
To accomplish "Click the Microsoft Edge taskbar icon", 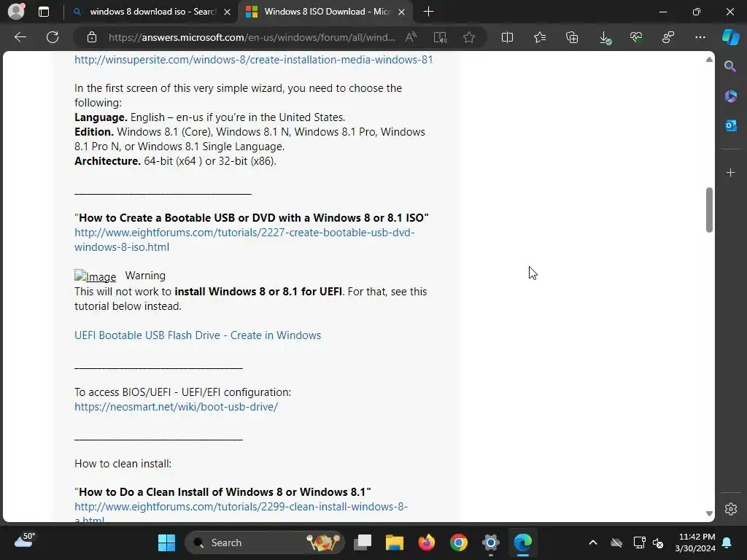I will click(x=522, y=542).
